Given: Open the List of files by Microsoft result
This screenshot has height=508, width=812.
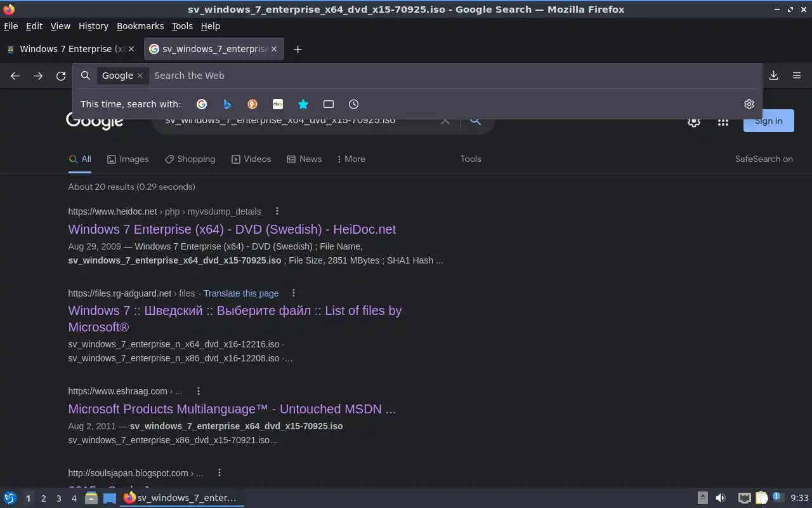Looking at the screenshot, I should point(235,319).
